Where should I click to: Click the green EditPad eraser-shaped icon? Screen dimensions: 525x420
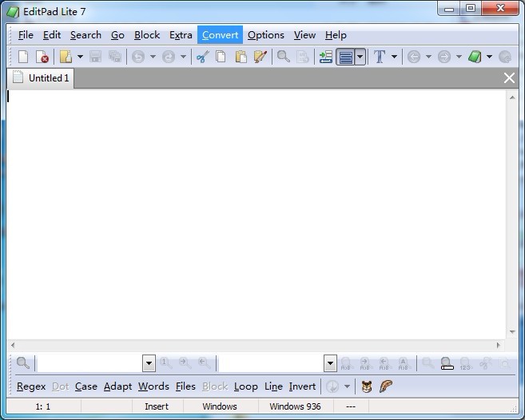(x=475, y=57)
